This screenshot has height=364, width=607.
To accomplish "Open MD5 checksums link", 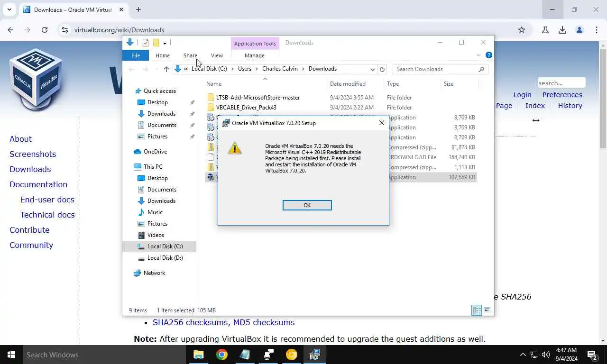I will [x=264, y=322].
